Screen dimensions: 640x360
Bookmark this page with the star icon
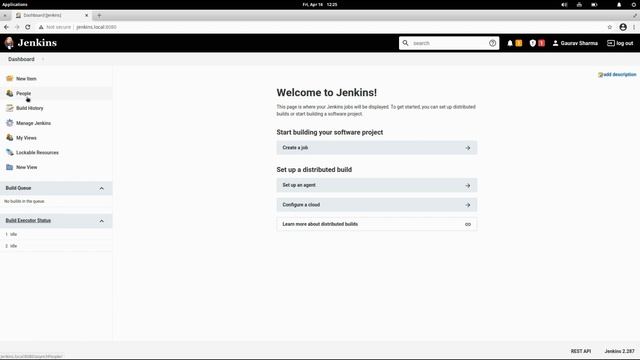tap(609, 27)
